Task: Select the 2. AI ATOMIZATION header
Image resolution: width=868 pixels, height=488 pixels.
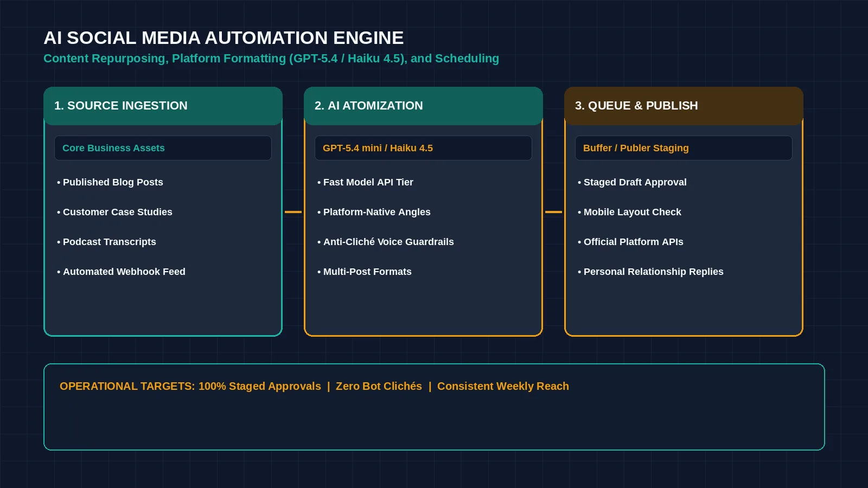Action: 423,106
